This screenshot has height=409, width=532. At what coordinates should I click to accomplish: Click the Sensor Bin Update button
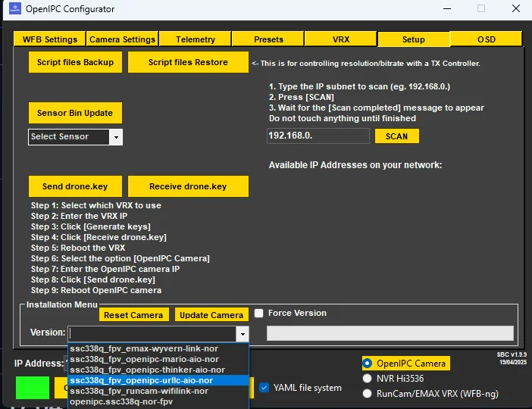tap(75, 113)
